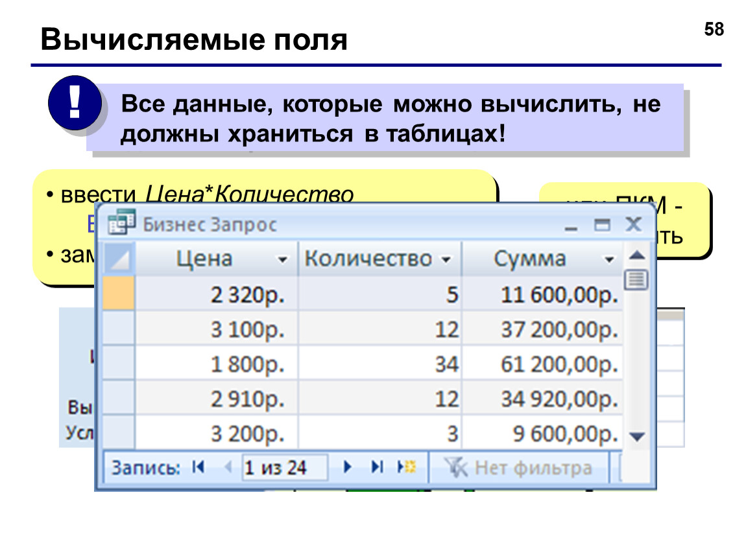Click the vertical scrollbar thumb
746x560 pixels.
[x=636, y=279]
